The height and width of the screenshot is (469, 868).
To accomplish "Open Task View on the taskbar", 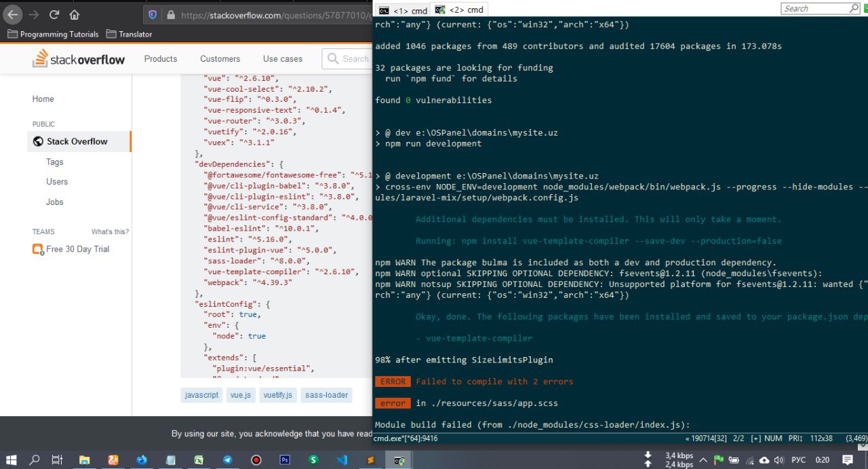I will click(x=57, y=459).
